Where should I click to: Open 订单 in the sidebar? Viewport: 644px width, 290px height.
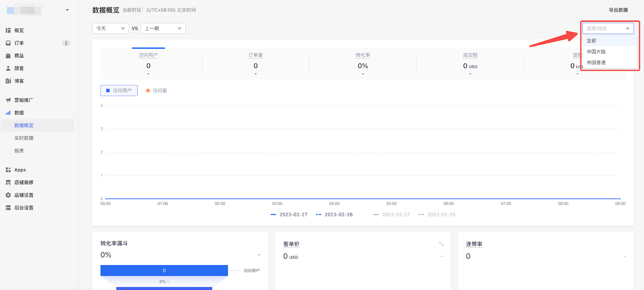pyautogui.click(x=19, y=43)
